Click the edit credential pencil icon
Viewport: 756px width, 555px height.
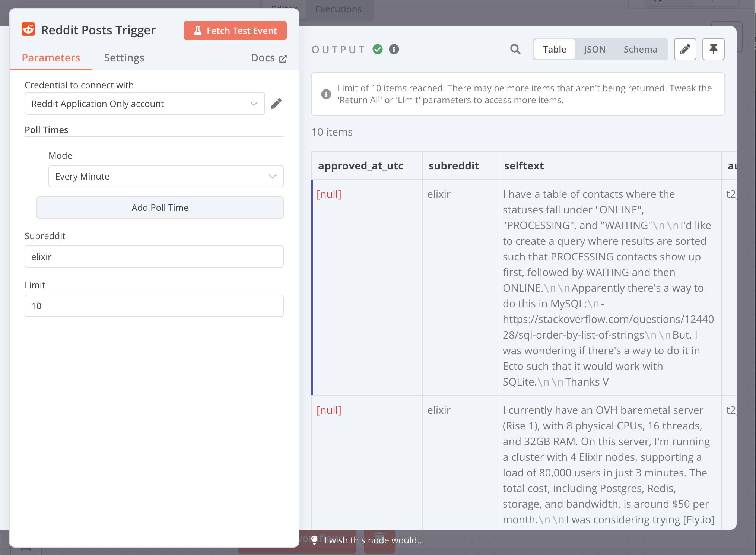276,104
